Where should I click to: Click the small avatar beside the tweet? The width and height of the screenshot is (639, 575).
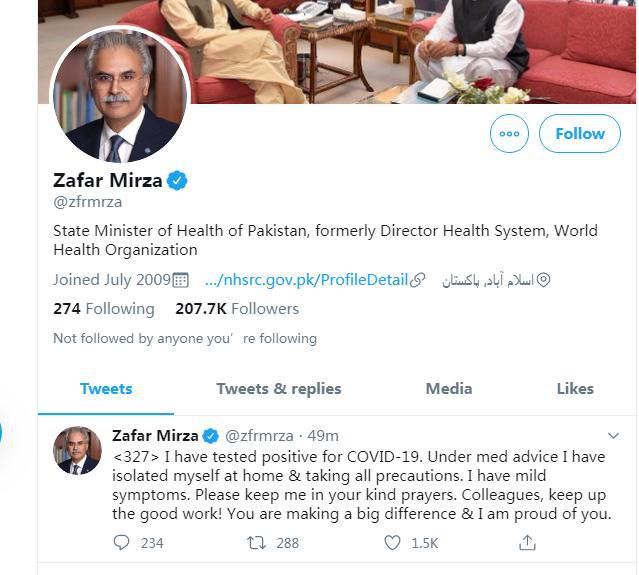pyautogui.click(x=77, y=451)
